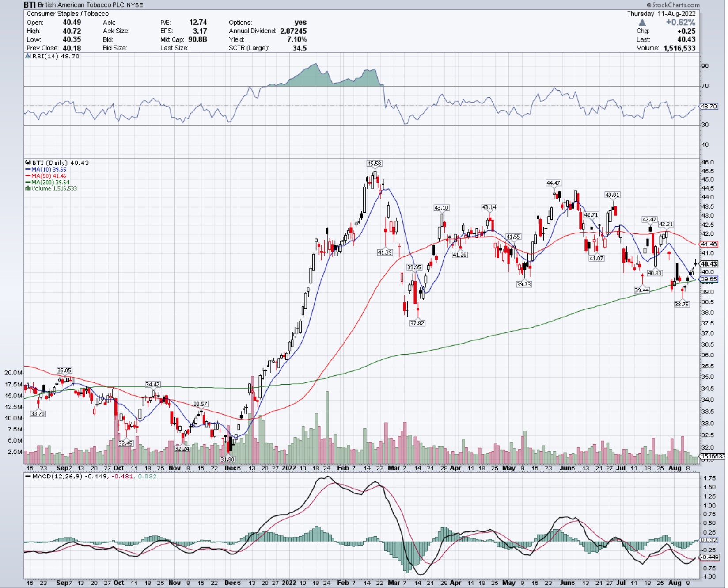Click the P/E 12.74 value
This screenshot has width=728, height=588.
198,22
